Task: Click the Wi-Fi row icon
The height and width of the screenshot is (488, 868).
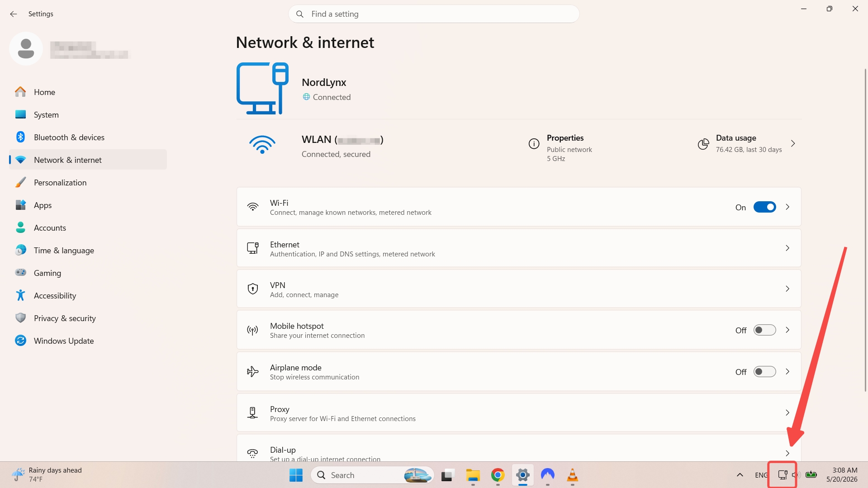Action: [x=253, y=207]
